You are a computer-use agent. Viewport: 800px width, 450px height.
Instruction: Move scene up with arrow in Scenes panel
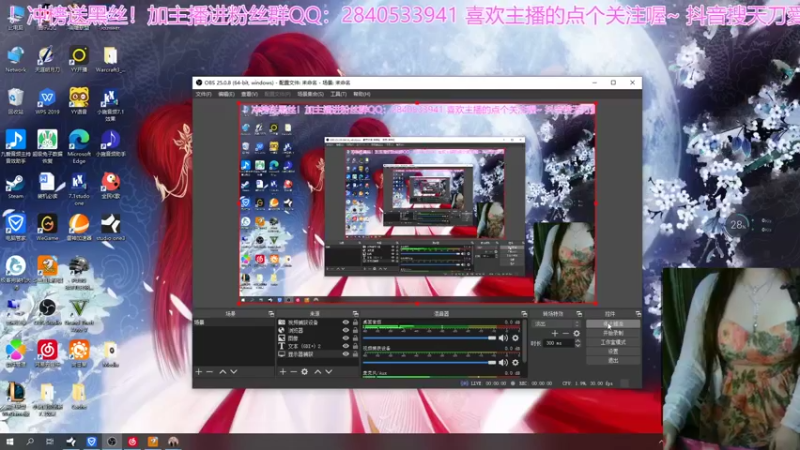[x=222, y=372]
